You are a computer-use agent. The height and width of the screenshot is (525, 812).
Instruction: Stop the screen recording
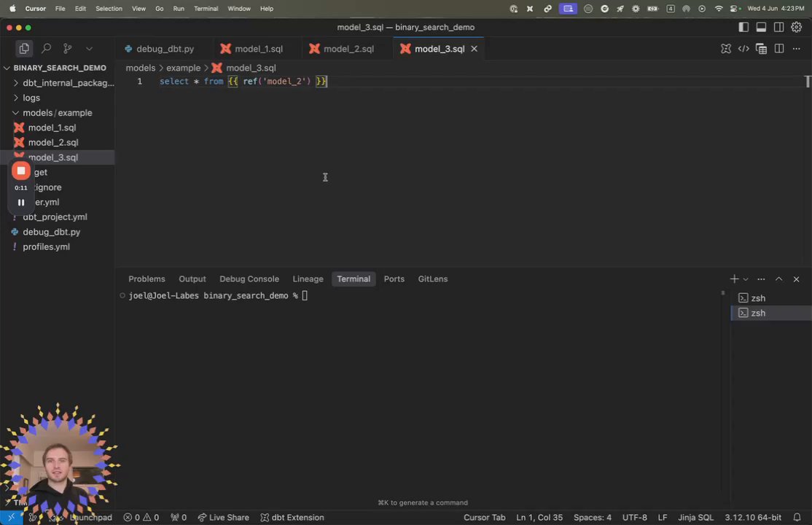click(20, 171)
